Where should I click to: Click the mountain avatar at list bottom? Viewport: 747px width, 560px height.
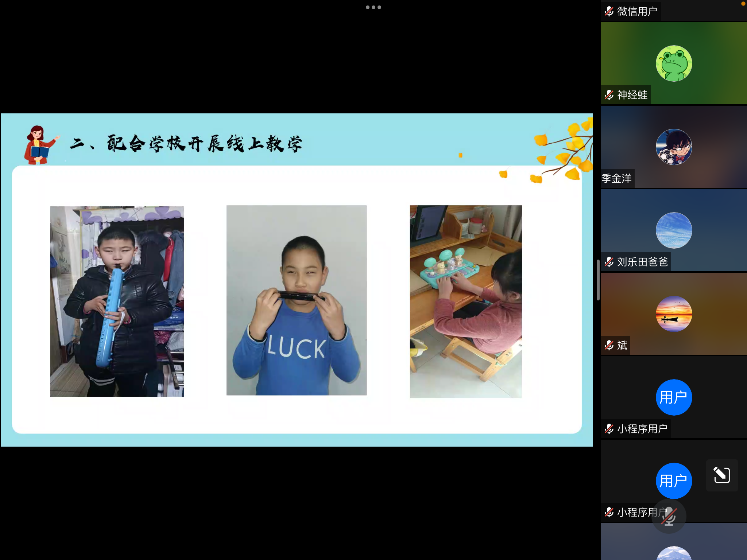[674, 553]
